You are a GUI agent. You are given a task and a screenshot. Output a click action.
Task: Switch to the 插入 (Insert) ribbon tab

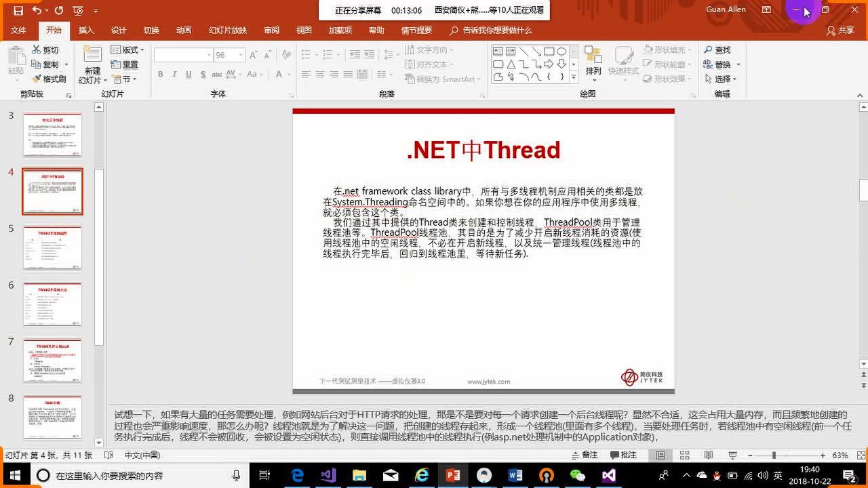click(x=87, y=30)
